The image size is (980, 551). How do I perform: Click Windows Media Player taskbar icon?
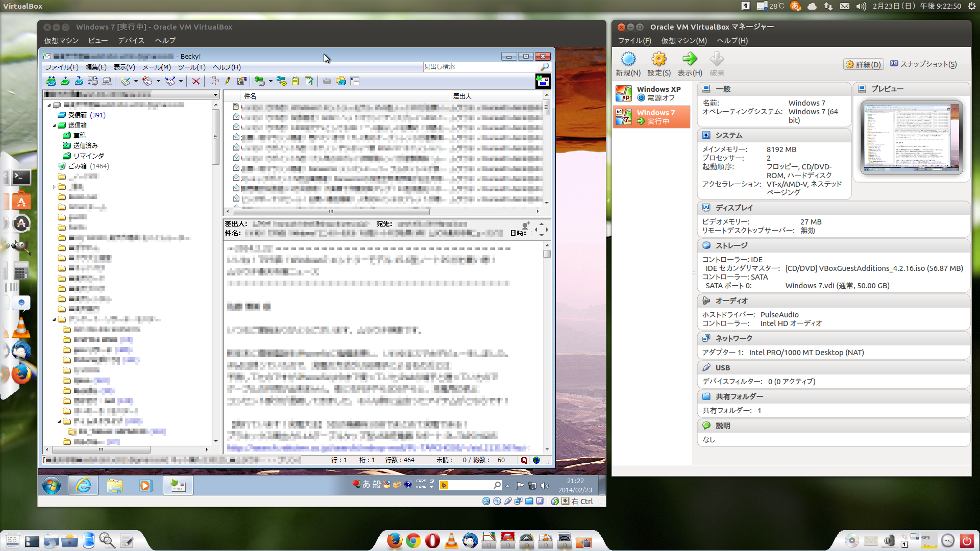[145, 486]
